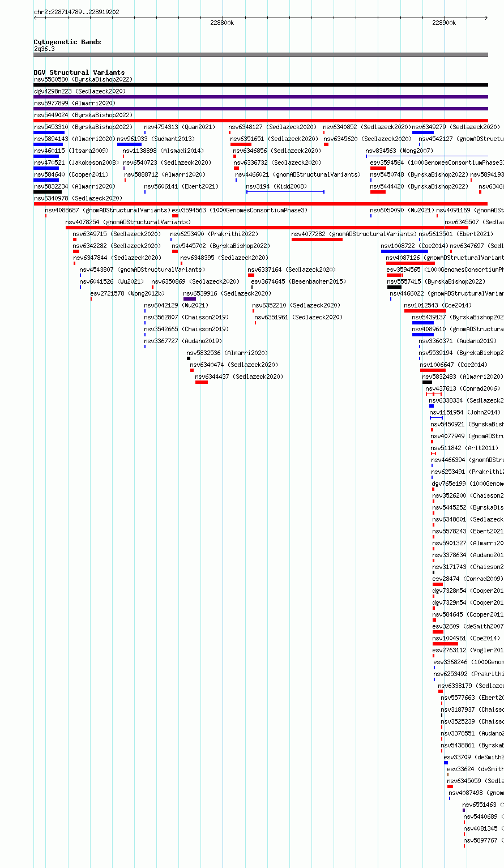Open nsv6539916 (Sedlazeck2020) label

(227, 293)
